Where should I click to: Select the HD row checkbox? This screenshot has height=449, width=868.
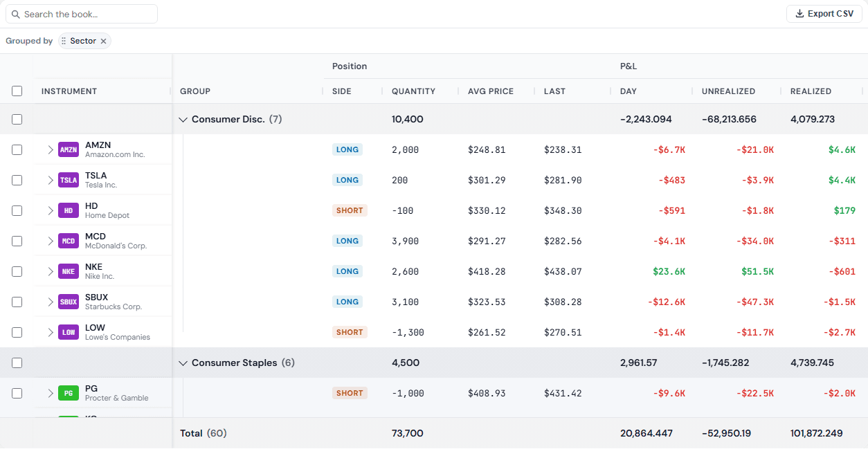tap(17, 210)
